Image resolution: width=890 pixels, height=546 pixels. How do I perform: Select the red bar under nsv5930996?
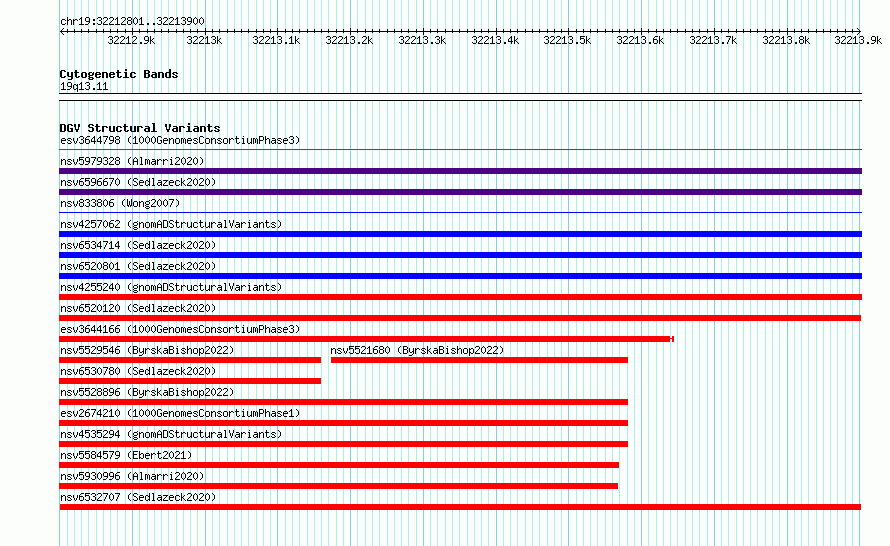[338, 486]
